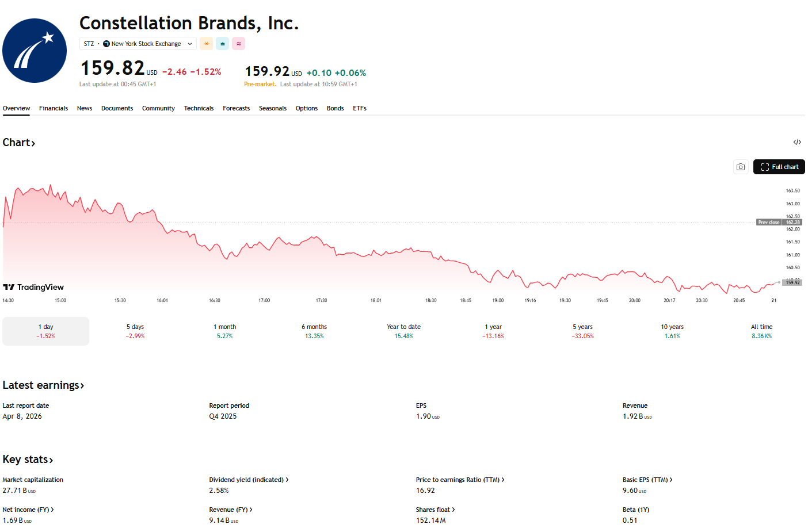The height and width of the screenshot is (532, 808).
Task: Click the 159.92 current price tag on chart axis
Action: 793,282
